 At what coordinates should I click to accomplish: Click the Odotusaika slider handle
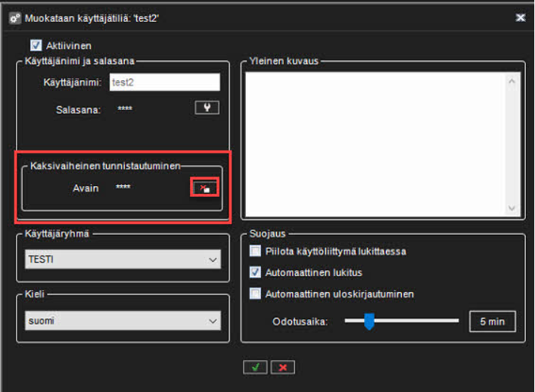(369, 321)
